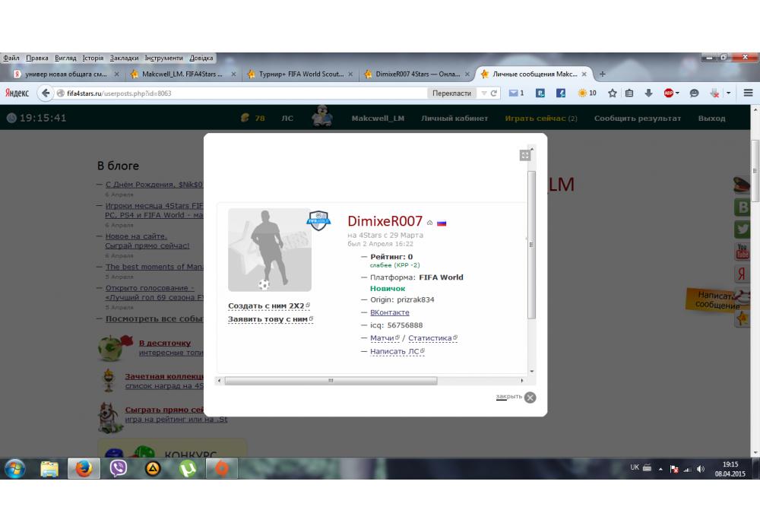Click Создать с ним 2X2 link
This screenshot has height=532, width=760.
pos(266,306)
